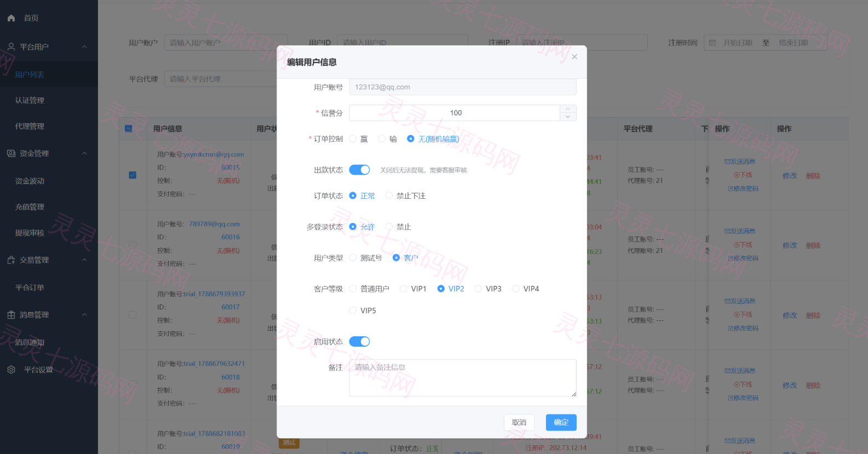This screenshot has height=454, width=868.
Task: Click the 交易管理 sidebar icon
Action: 11,260
